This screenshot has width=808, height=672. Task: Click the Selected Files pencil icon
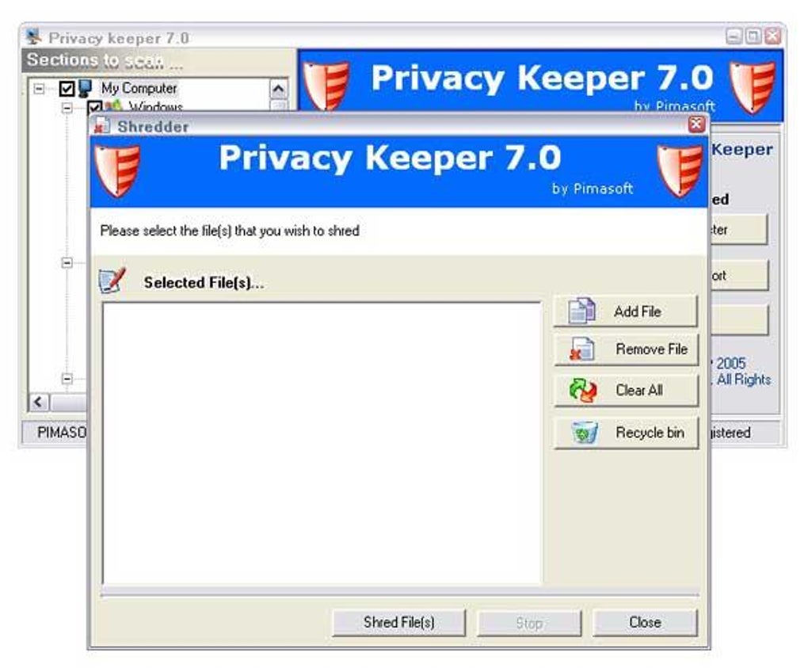tap(112, 281)
